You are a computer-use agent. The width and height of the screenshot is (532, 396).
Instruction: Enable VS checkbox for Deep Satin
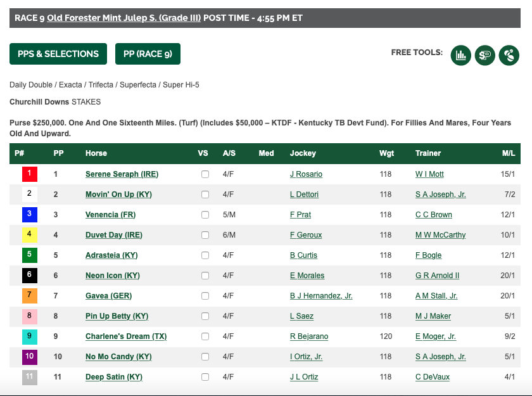click(x=205, y=376)
